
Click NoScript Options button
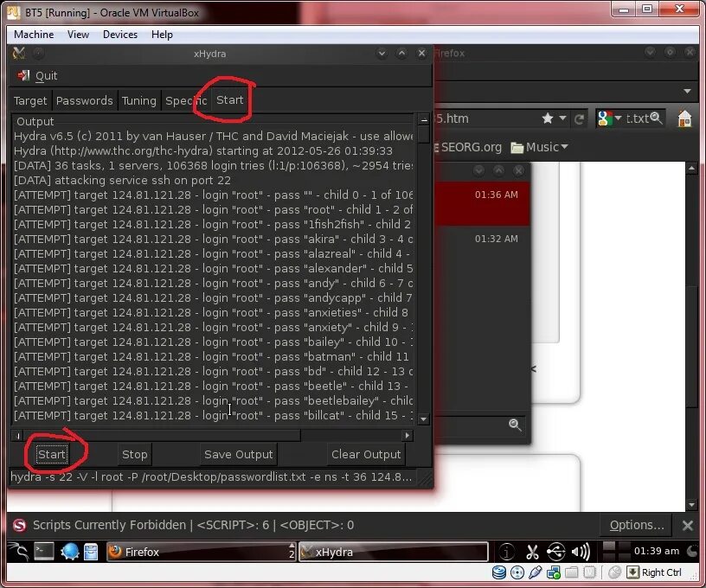[636, 525]
